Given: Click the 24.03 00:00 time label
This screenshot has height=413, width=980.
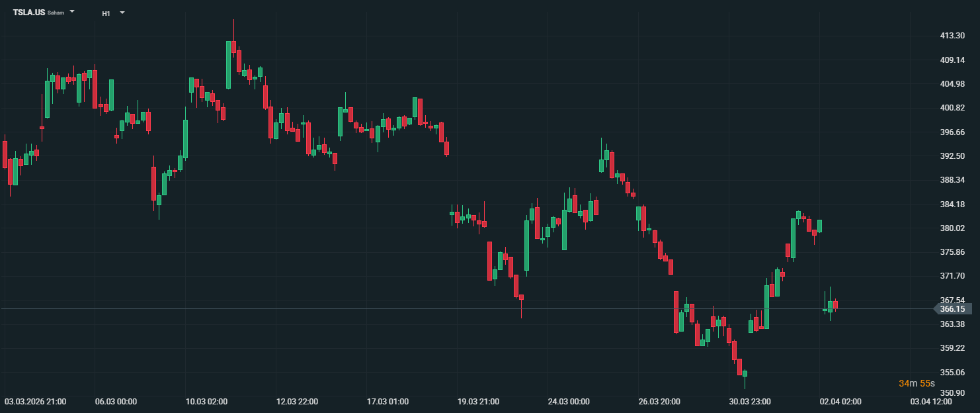Looking at the screenshot, I should pos(569,402).
